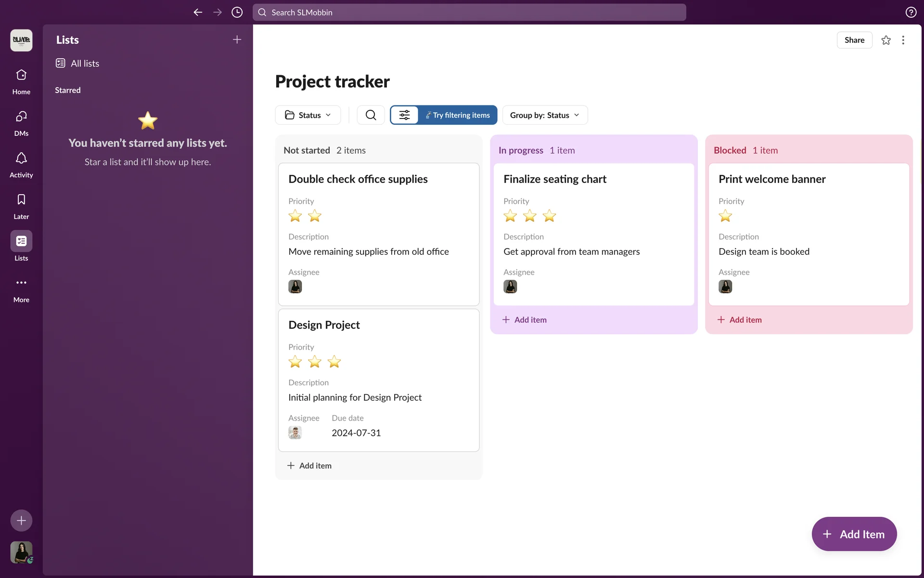Open the Activity bell icon

(x=21, y=158)
